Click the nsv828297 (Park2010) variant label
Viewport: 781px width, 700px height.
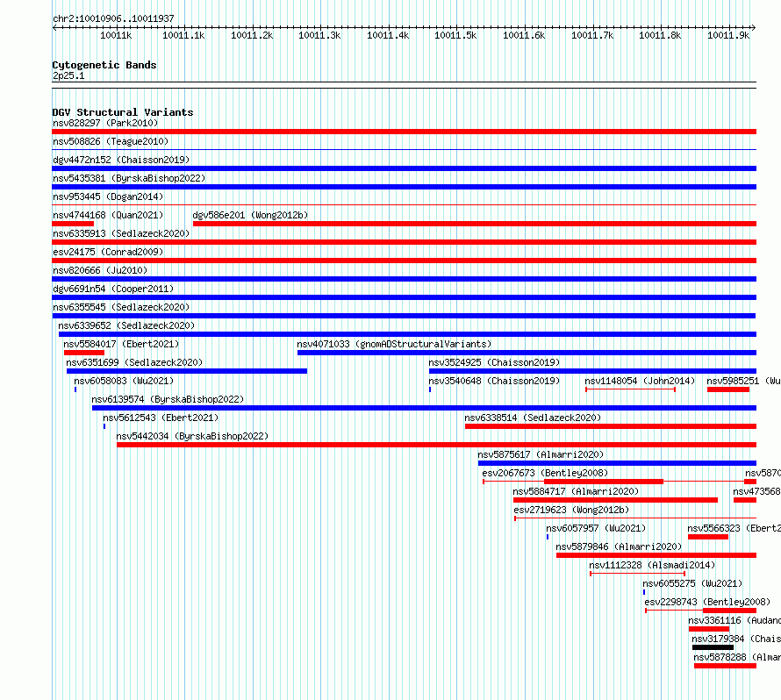click(105, 123)
